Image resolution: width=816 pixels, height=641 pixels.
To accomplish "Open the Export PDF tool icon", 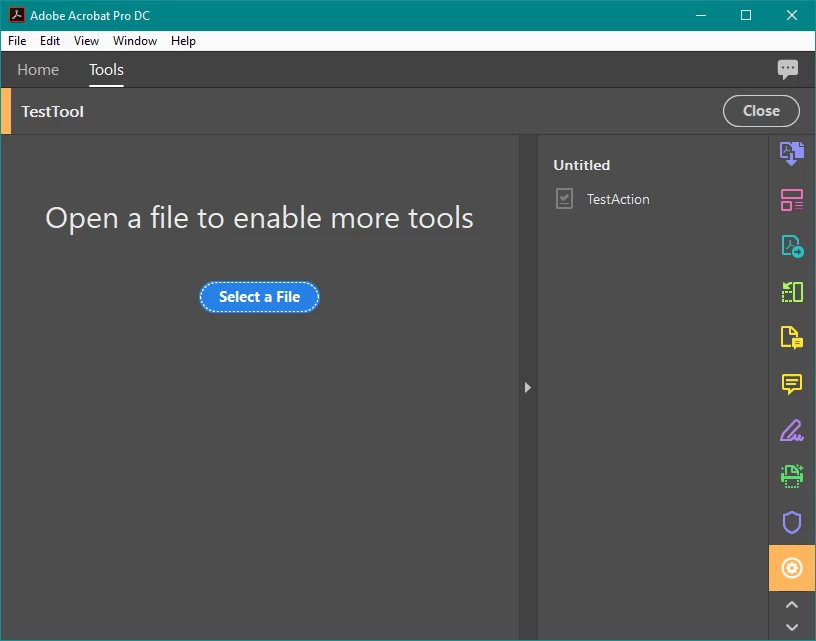I will click(792, 246).
